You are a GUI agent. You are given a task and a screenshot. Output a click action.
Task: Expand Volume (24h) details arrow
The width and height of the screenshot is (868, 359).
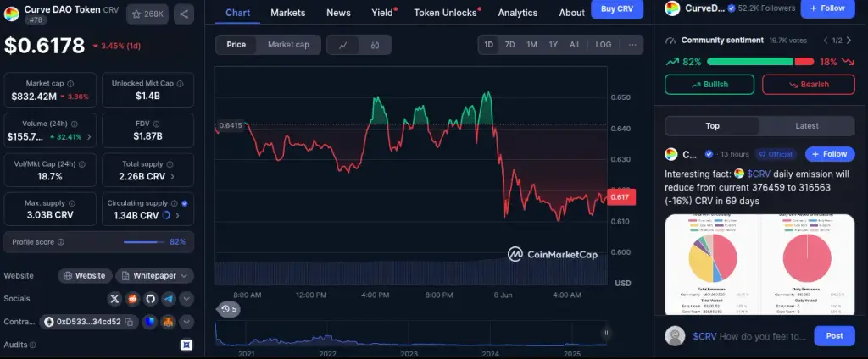pyautogui.click(x=89, y=136)
